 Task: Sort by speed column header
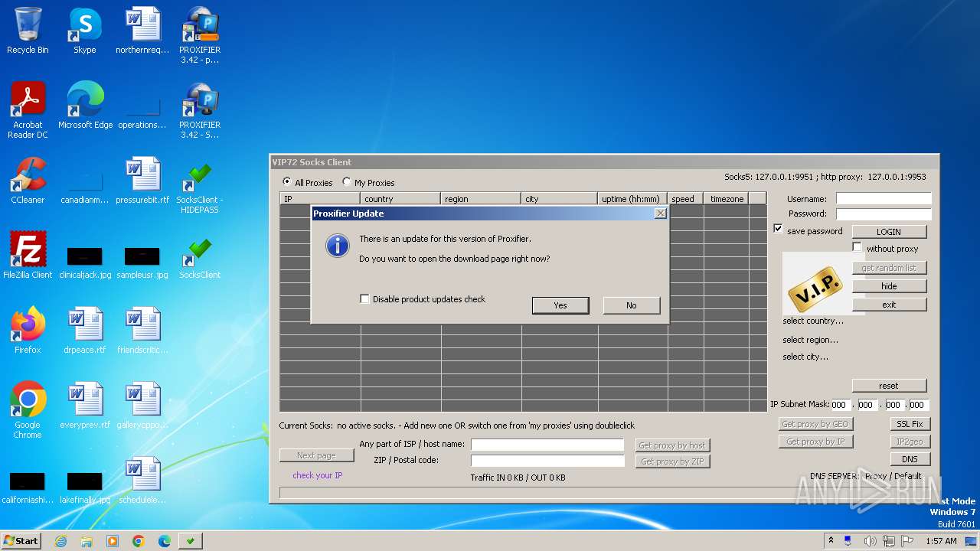pyautogui.click(x=685, y=199)
